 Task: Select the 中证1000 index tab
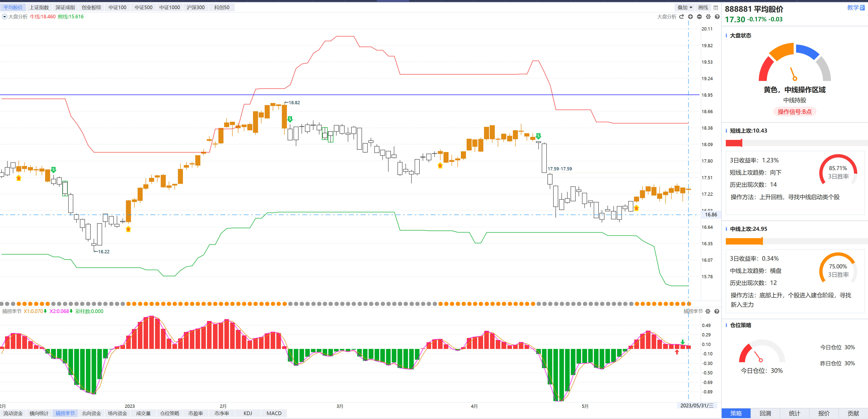(x=169, y=7)
